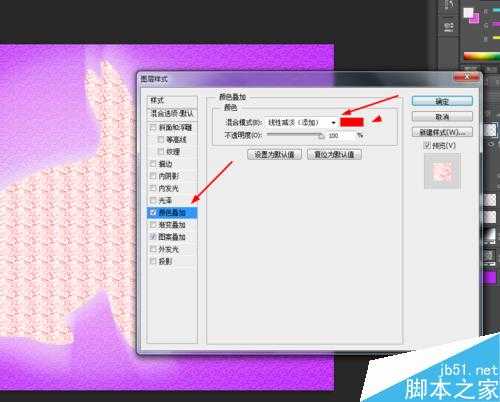Open the 渐变叠加 settings row
The image size is (500, 402).
pos(172,225)
